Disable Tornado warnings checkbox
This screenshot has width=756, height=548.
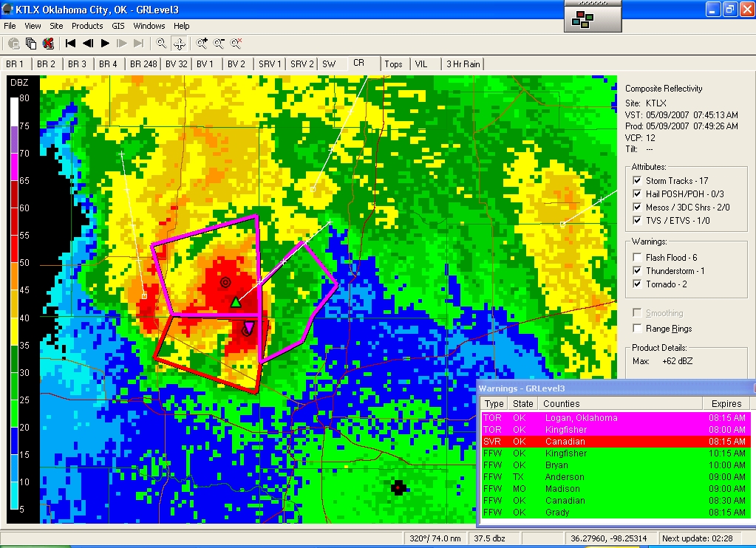coord(638,284)
